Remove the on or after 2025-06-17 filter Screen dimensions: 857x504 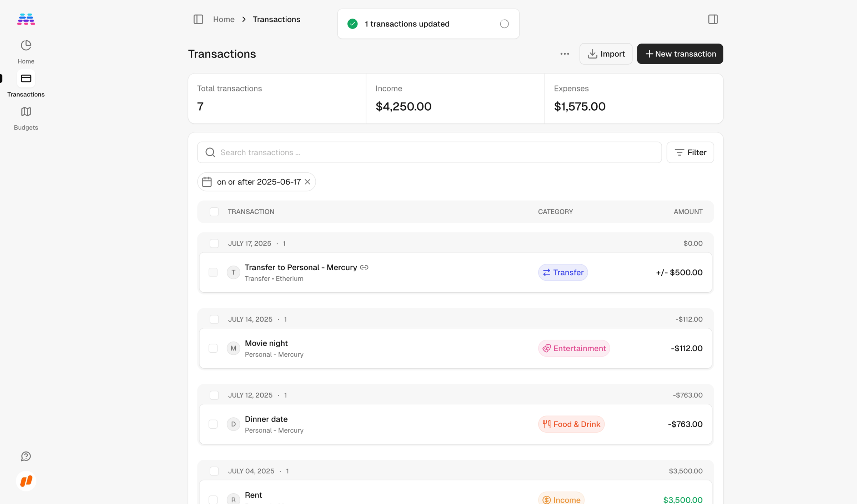[x=307, y=182]
